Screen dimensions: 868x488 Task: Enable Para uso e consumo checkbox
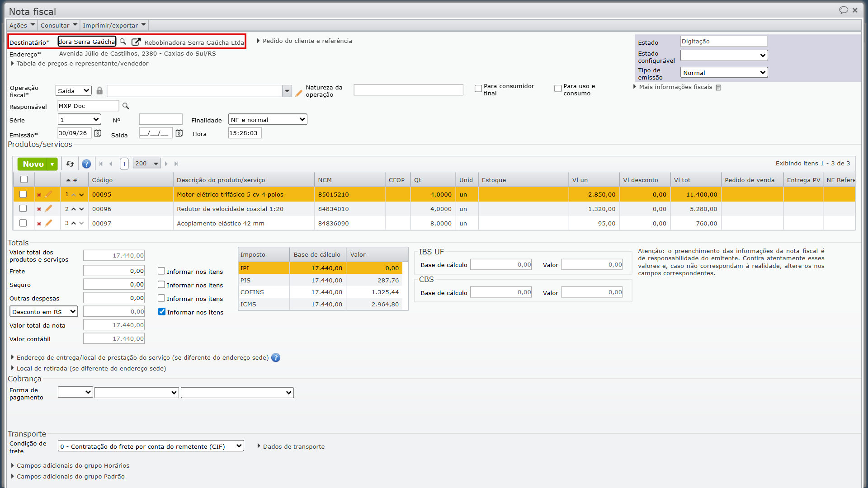click(558, 89)
